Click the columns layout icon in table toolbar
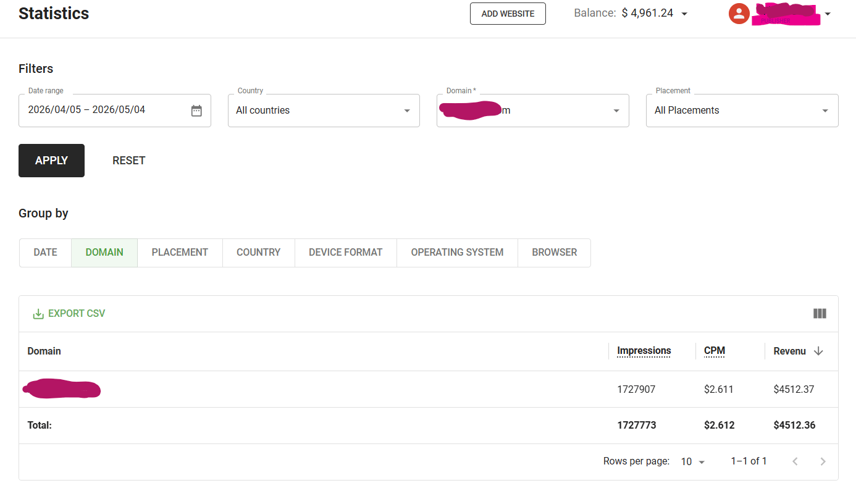Image resolution: width=856 pixels, height=504 pixels. click(x=820, y=314)
